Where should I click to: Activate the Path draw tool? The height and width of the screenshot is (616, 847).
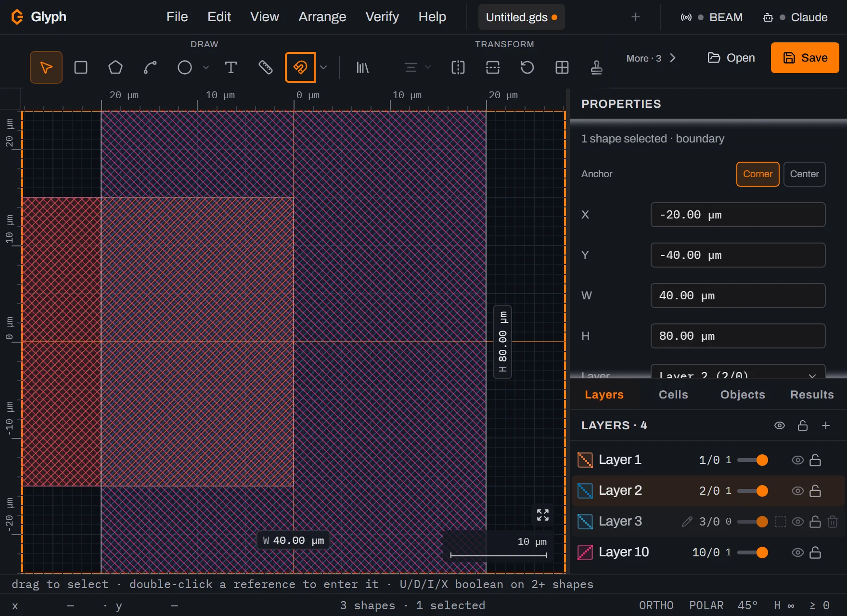tap(150, 67)
